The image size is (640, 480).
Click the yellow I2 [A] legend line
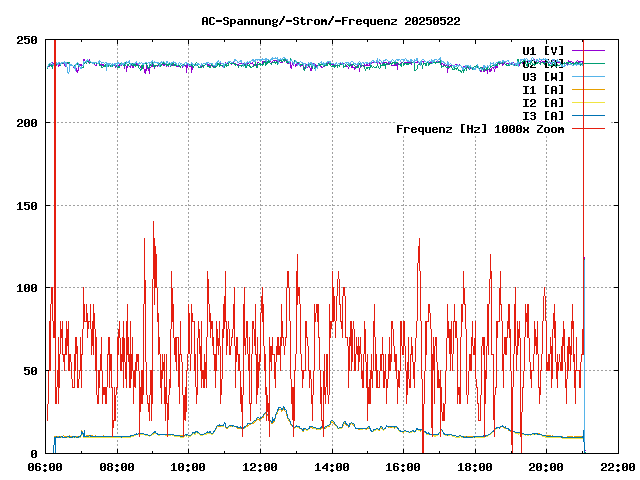pos(588,102)
